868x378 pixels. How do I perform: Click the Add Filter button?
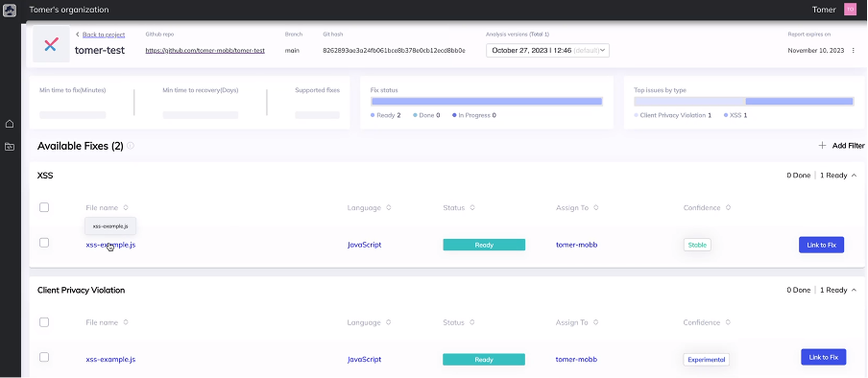coord(841,146)
